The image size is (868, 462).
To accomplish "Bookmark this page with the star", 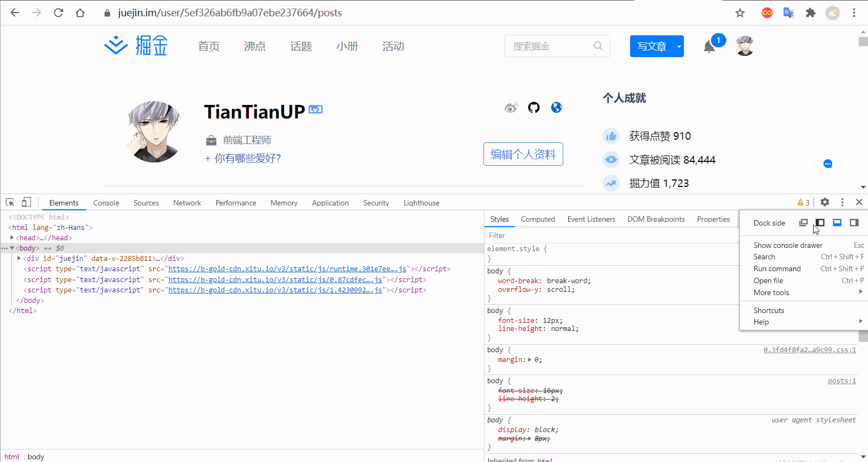I will pos(740,13).
